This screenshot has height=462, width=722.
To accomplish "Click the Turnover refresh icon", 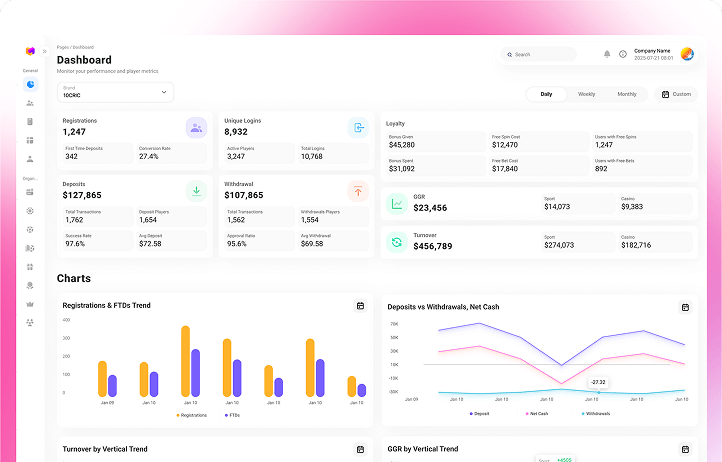I will (x=397, y=242).
